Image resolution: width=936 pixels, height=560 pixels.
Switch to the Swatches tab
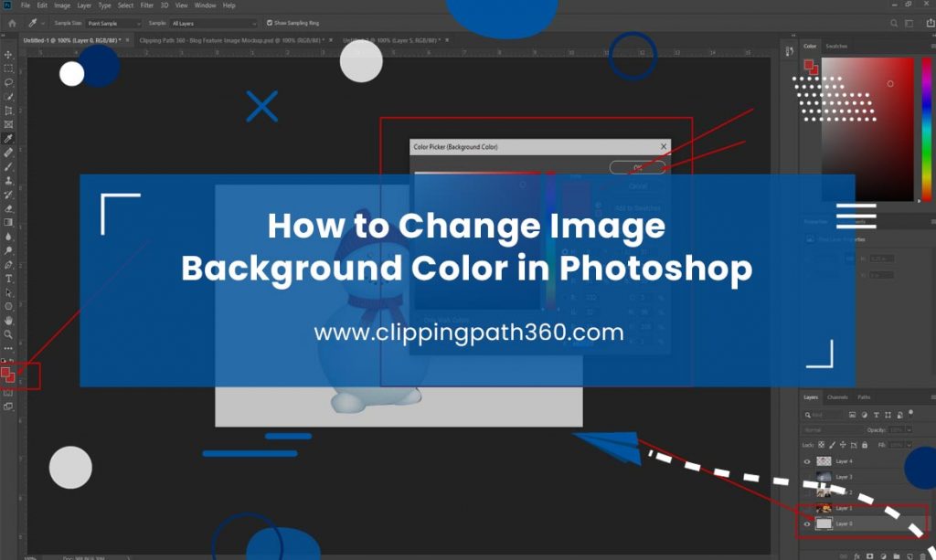tap(836, 46)
